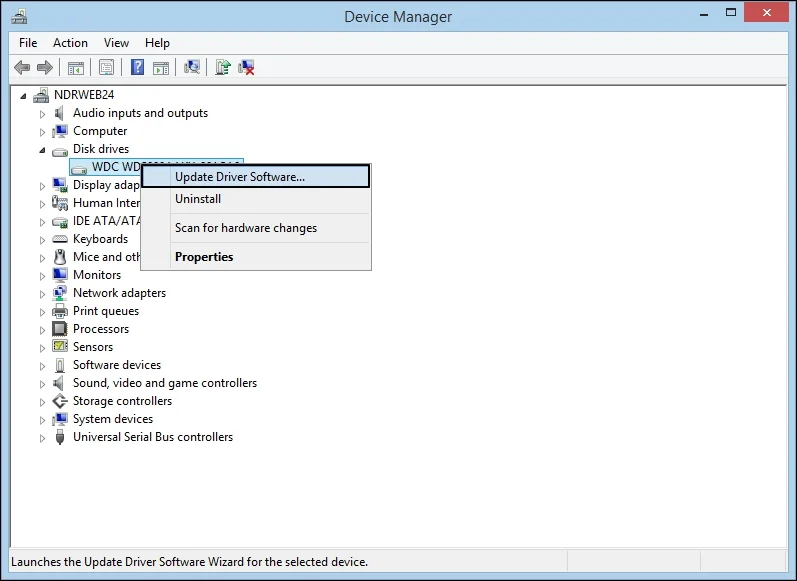Collapse the Disk drives node arrow

tap(42, 150)
